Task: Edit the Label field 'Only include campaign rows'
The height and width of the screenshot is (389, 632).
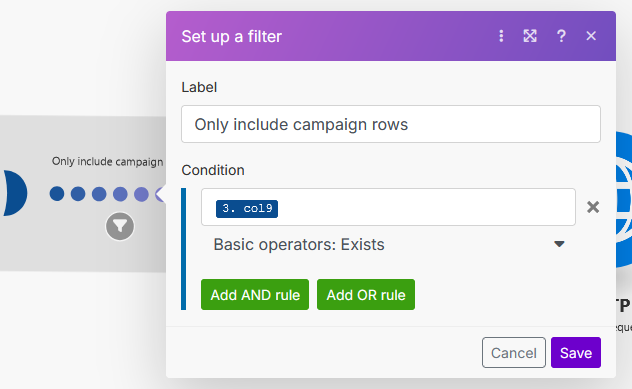Action: (391, 124)
